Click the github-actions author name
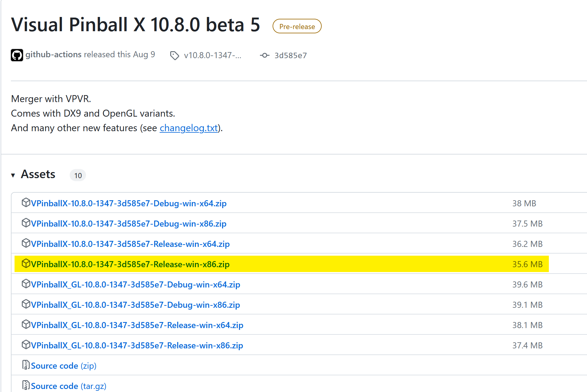587x392 pixels. pos(53,55)
